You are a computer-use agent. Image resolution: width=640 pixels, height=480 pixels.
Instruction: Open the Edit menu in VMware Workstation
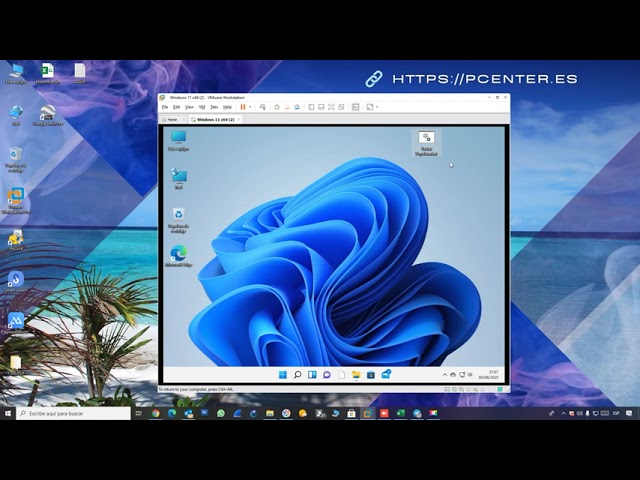click(176, 107)
